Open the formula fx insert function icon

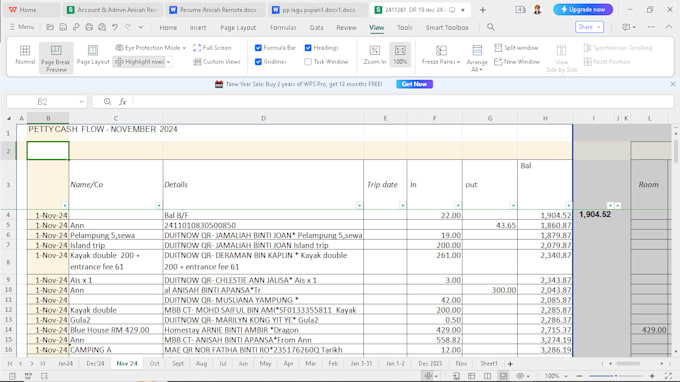[x=123, y=101]
